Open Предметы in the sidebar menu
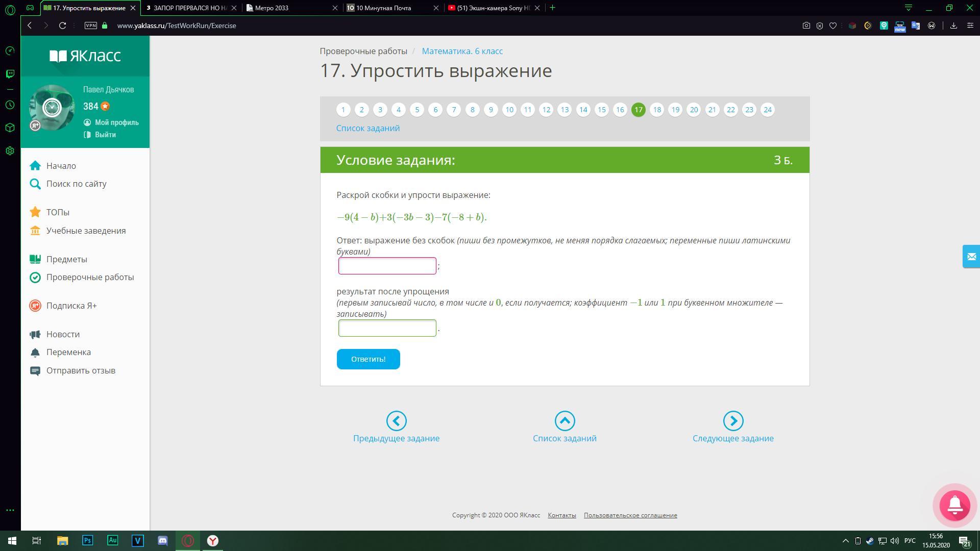This screenshot has width=980, height=551. pyautogui.click(x=59, y=259)
